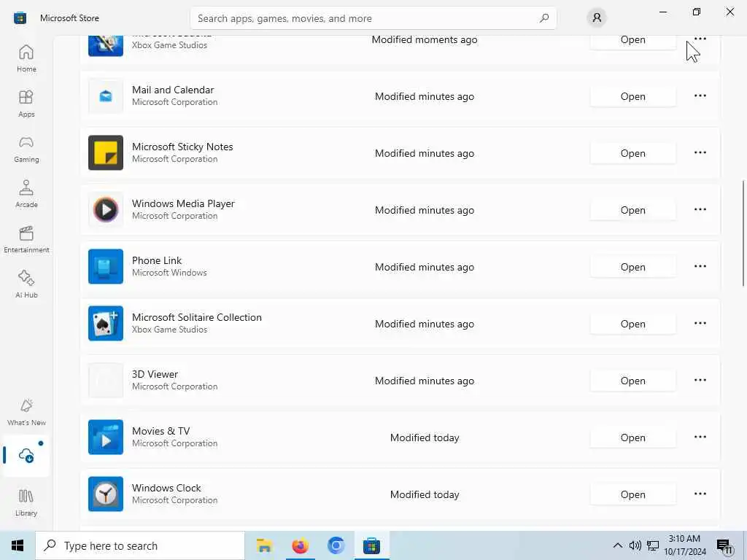This screenshot has width=747, height=560.
Task: Open the Library section
Action: point(26,503)
